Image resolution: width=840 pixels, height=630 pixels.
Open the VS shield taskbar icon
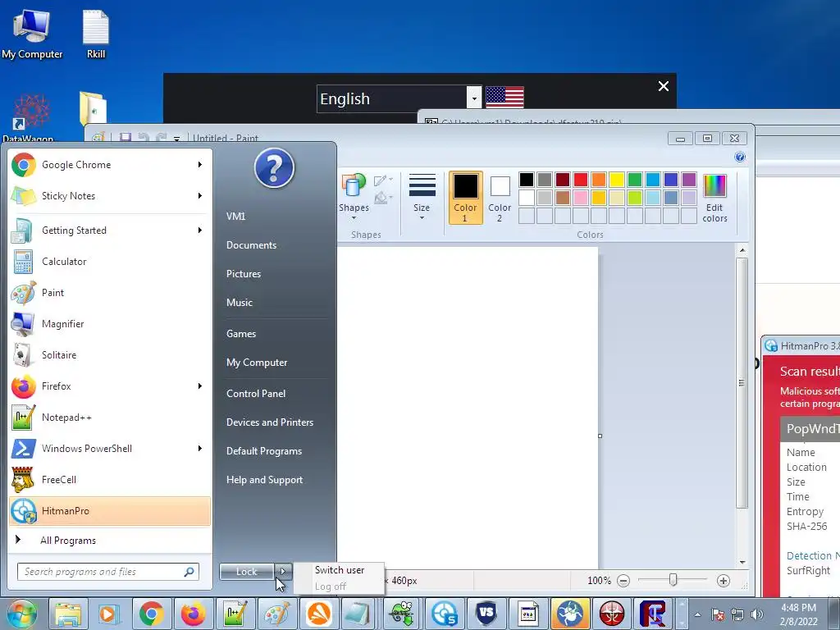point(486,614)
